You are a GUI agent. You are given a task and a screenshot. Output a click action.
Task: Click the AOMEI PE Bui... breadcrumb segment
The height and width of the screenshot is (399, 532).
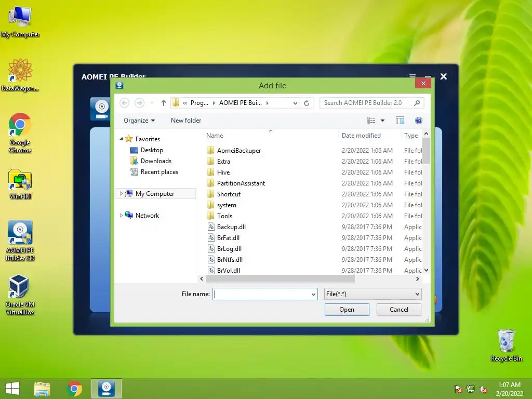(x=240, y=103)
